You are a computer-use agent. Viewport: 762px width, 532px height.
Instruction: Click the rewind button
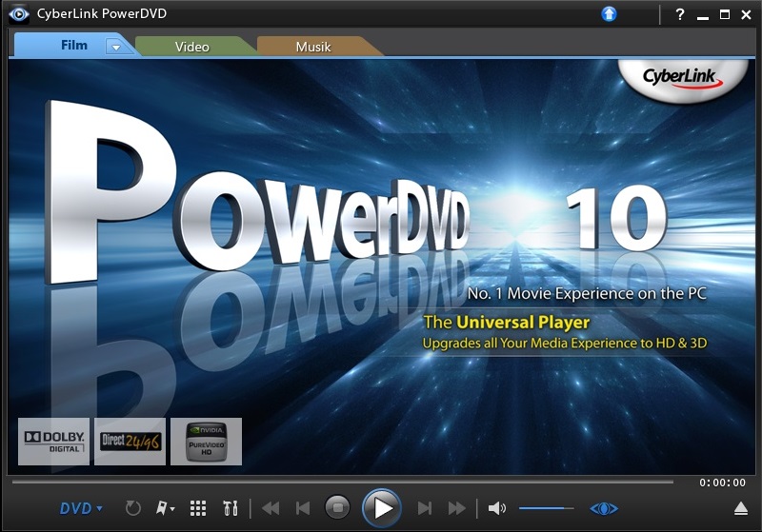[x=271, y=508]
